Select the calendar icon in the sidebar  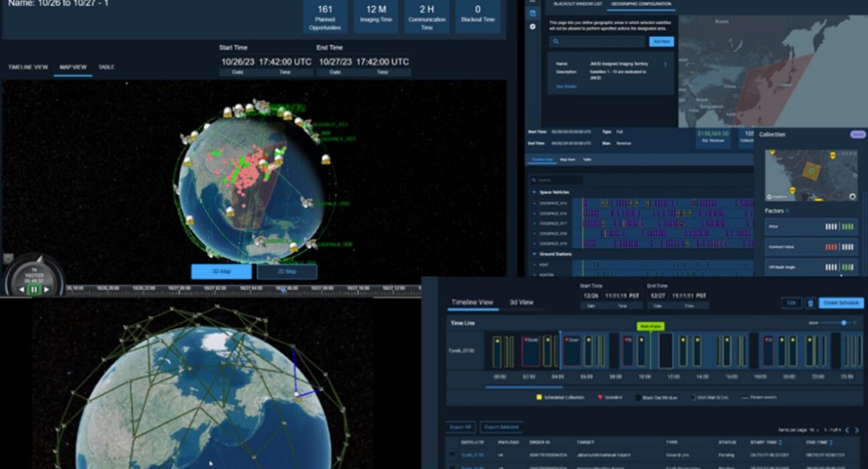click(x=532, y=13)
